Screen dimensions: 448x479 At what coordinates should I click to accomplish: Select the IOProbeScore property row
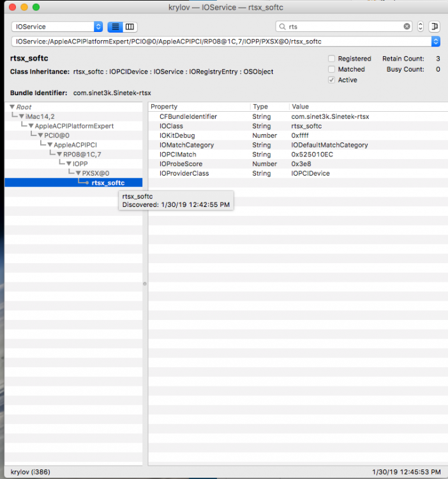click(298, 163)
